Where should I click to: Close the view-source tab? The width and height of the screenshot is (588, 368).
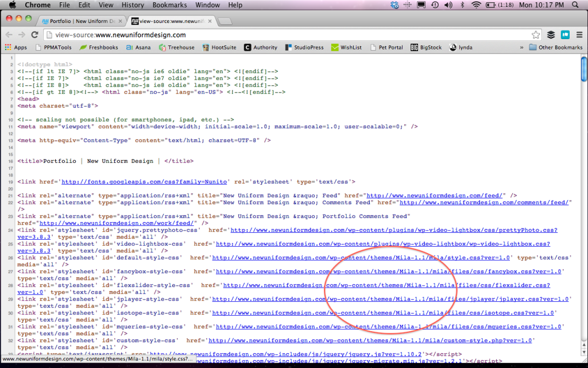pos(210,21)
